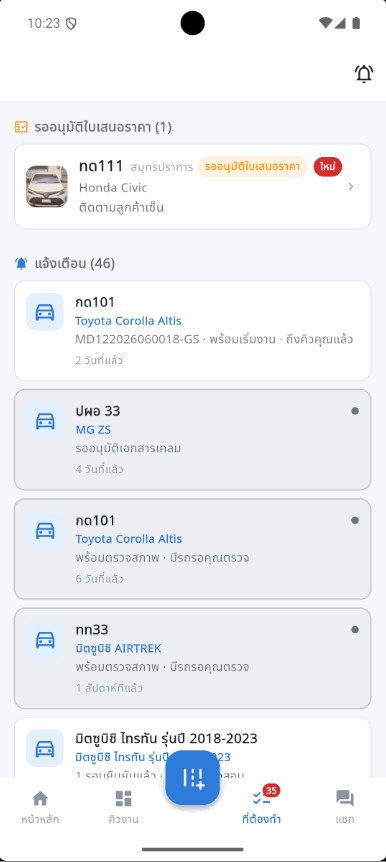Tap car icon on first กด101 notification
Image resolution: width=386 pixels, height=862 pixels.
[x=45, y=312]
